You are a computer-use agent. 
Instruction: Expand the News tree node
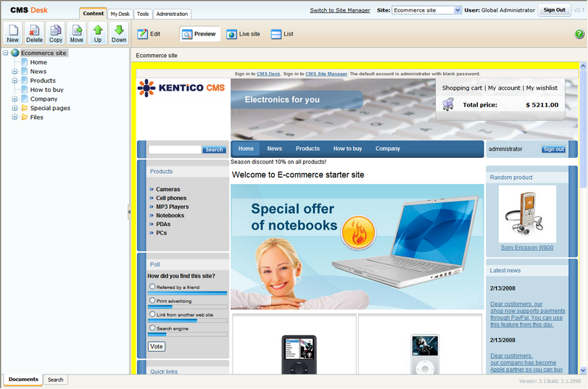click(x=15, y=71)
